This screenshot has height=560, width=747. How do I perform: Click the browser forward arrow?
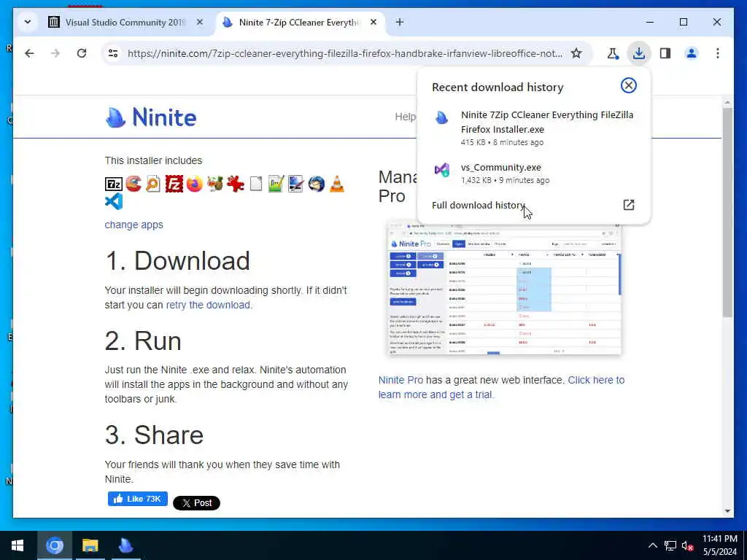pos(55,53)
